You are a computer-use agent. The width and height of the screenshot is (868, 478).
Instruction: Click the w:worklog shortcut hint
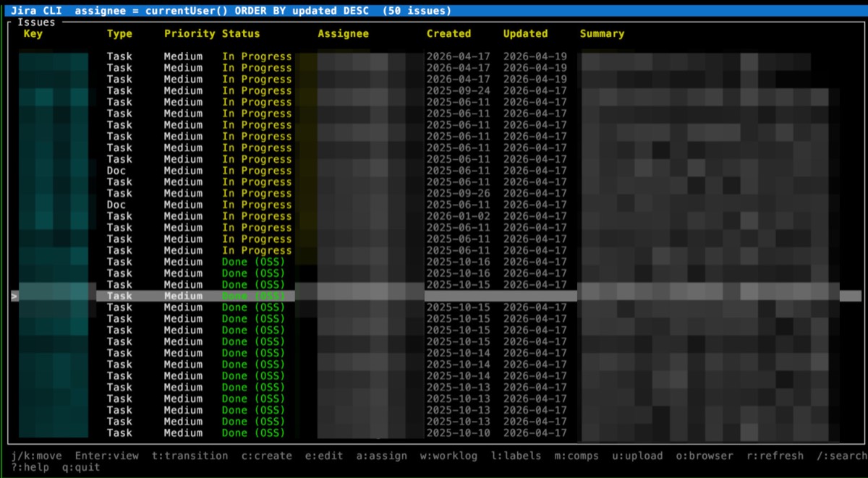[449, 456]
